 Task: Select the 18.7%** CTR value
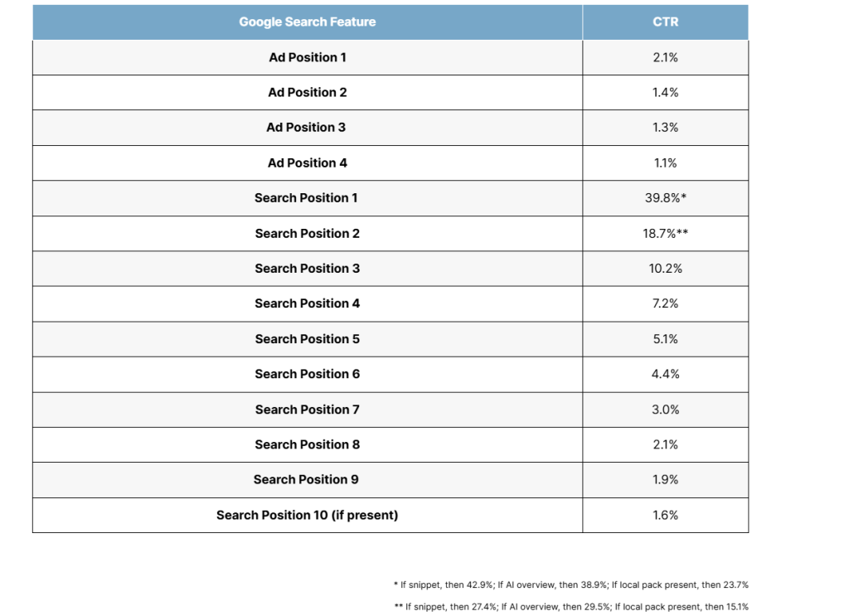pos(665,233)
